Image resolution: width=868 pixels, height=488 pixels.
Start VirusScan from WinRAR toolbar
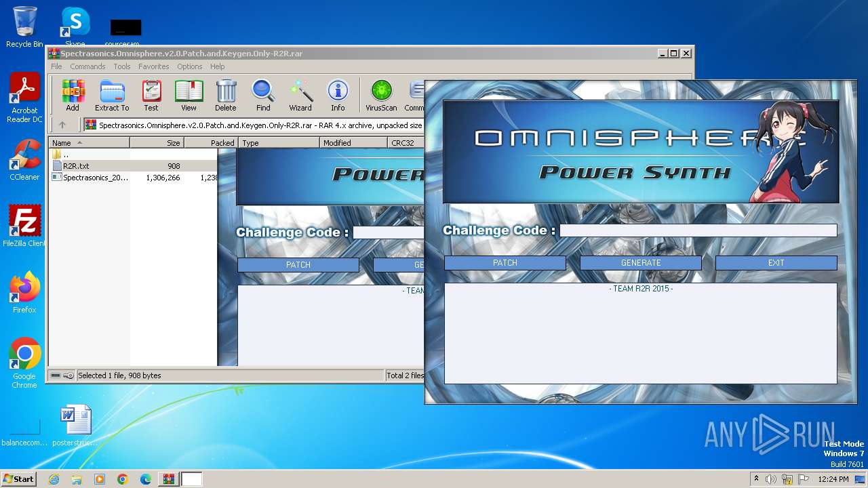coord(381,95)
